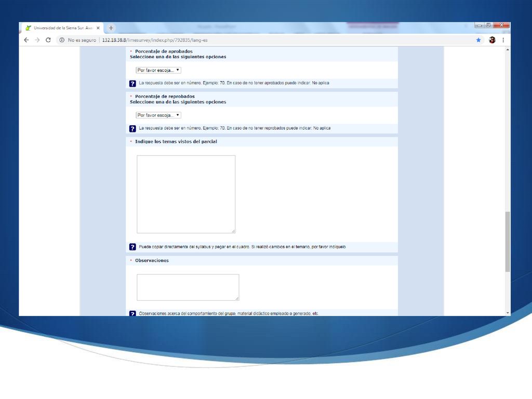The height and width of the screenshot is (399, 532).
Task: Select the Universidad de la Sierra Sur tab
Action: point(63,28)
